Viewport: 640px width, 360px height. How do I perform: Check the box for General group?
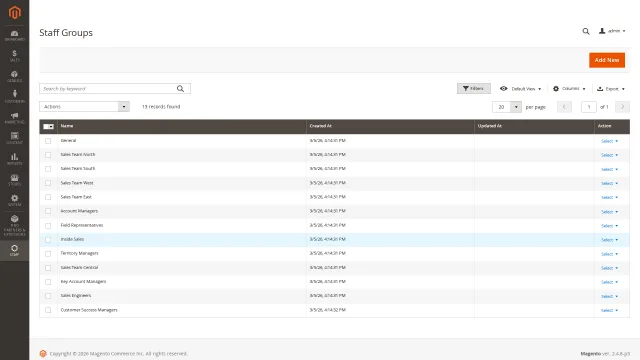pyautogui.click(x=48, y=141)
